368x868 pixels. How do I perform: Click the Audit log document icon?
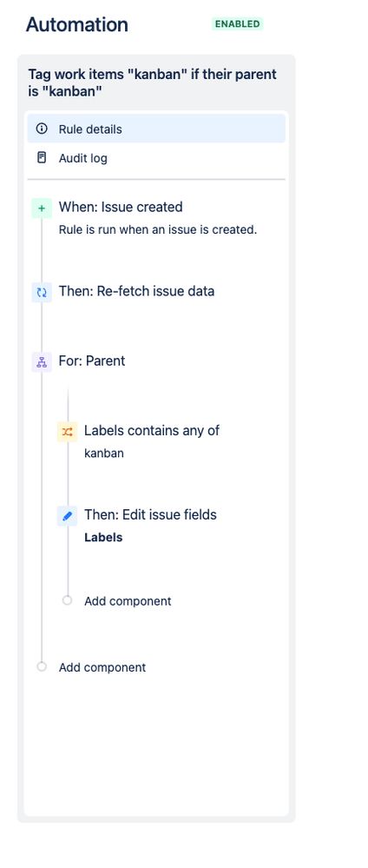(42, 158)
